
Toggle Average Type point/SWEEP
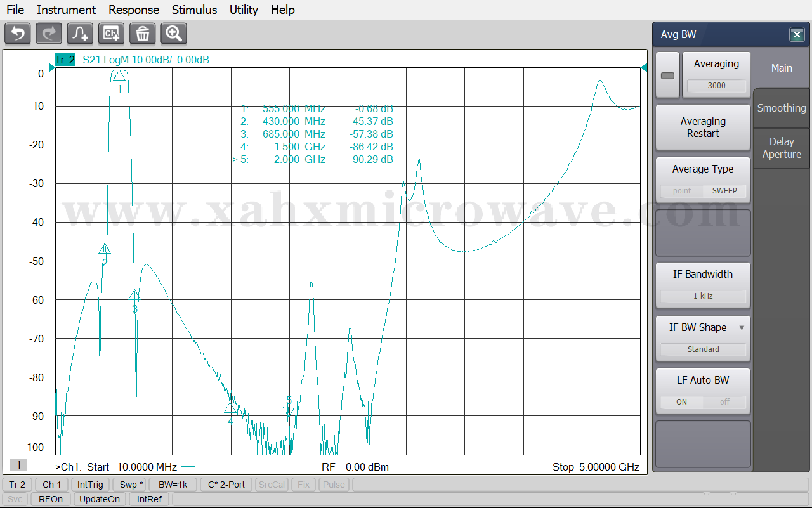[x=703, y=191]
